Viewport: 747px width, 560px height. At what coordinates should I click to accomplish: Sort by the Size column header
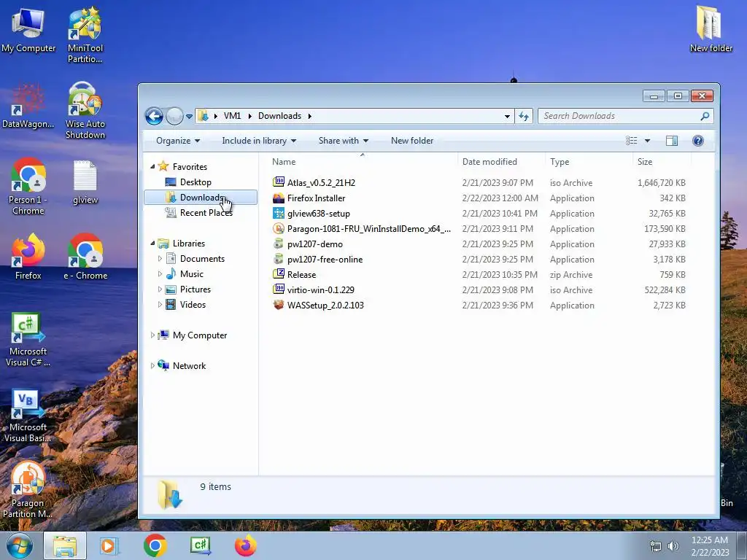[645, 162]
